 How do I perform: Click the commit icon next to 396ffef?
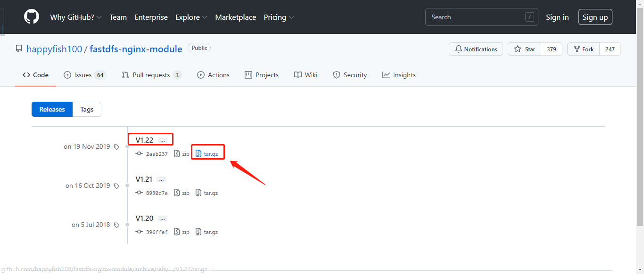click(139, 232)
